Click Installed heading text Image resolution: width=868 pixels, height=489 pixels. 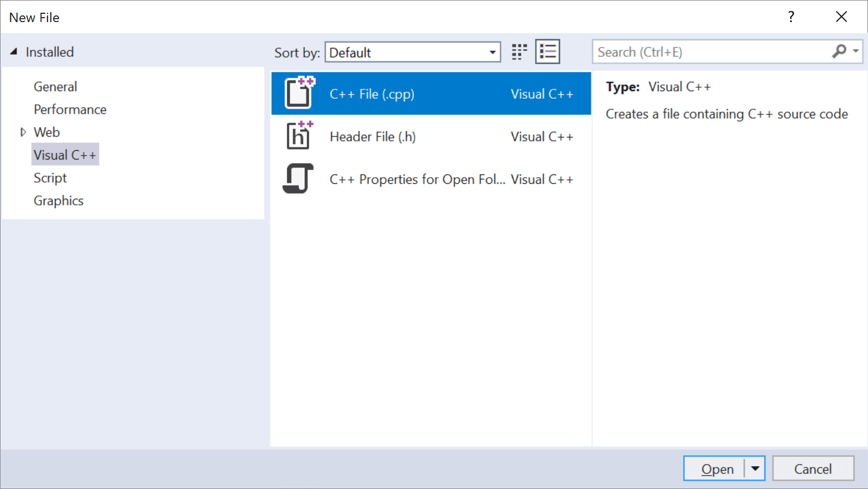click(x=50, y=52)
